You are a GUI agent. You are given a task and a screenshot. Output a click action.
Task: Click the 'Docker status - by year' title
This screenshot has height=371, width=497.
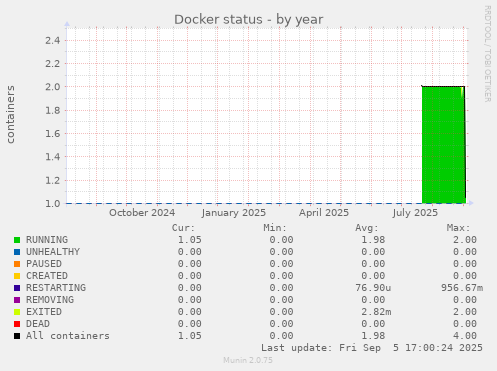click(x=249, y=19)
